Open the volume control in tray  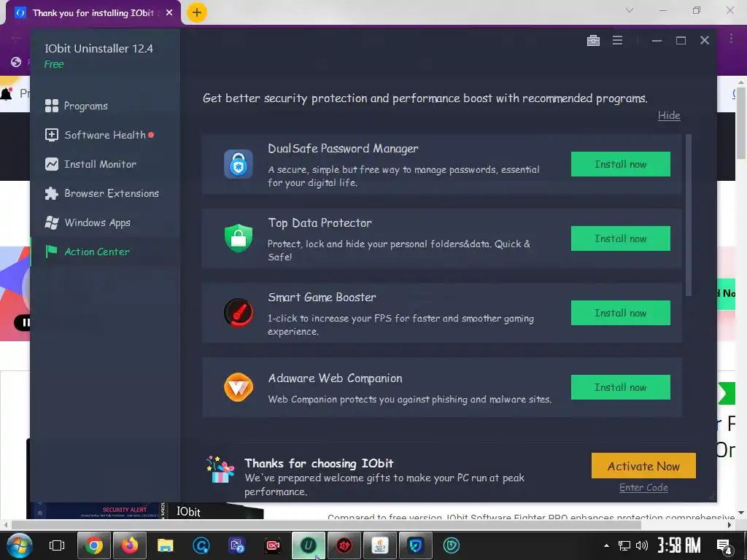pyautogui.click(x=642, y=545)
